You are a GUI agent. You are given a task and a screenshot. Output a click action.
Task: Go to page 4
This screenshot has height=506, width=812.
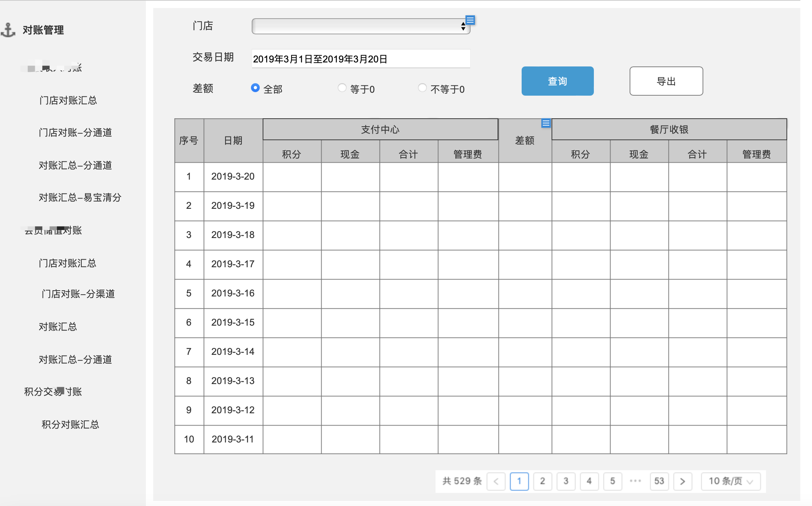(589, 481)
